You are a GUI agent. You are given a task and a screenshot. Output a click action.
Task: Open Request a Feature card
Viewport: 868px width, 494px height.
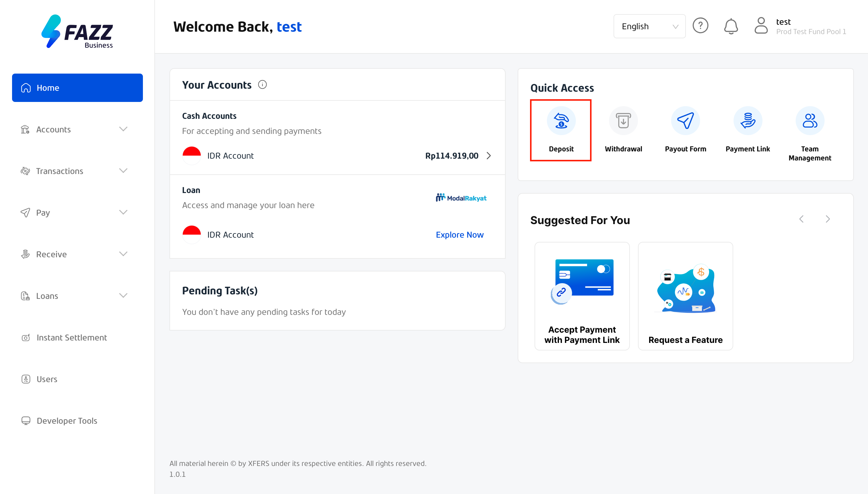point(685,296)
